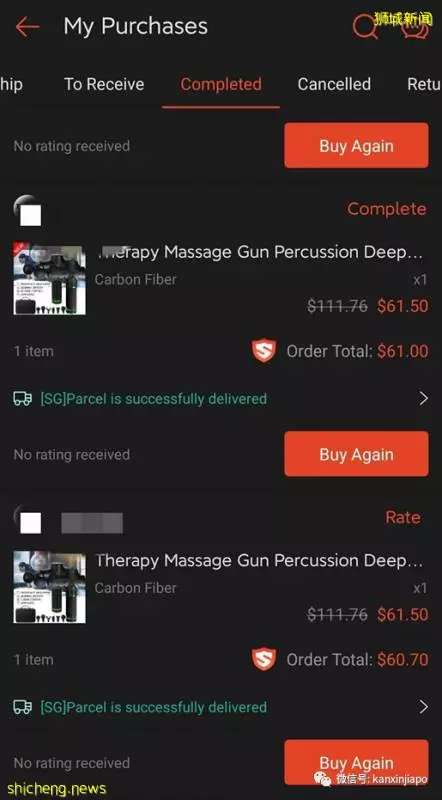
Task: Open first massage gun product thumbnail
Action: [50, 279]
